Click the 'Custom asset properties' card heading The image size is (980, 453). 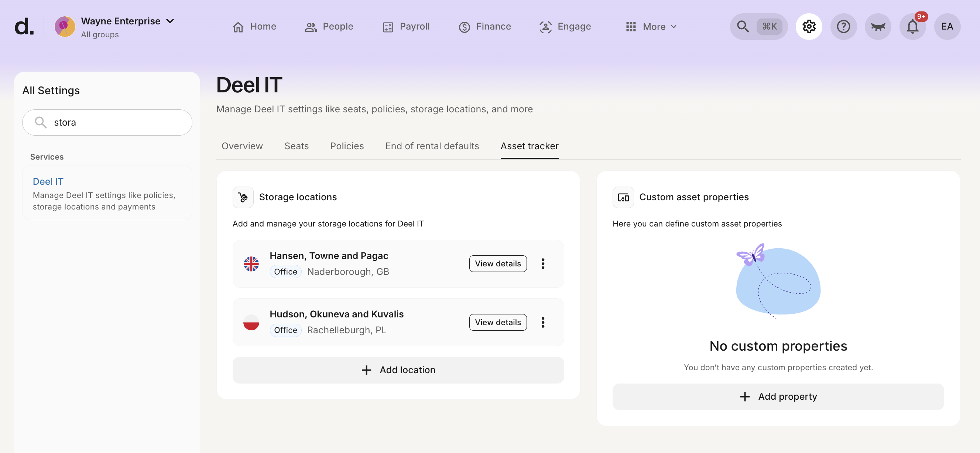[x=694, y=197]
